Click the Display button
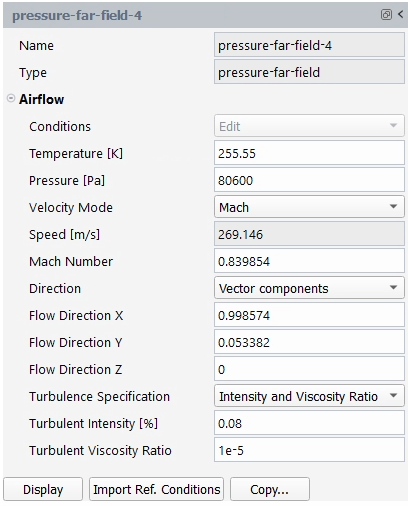This screenshot has width=408, height=506. click(43, 489)
